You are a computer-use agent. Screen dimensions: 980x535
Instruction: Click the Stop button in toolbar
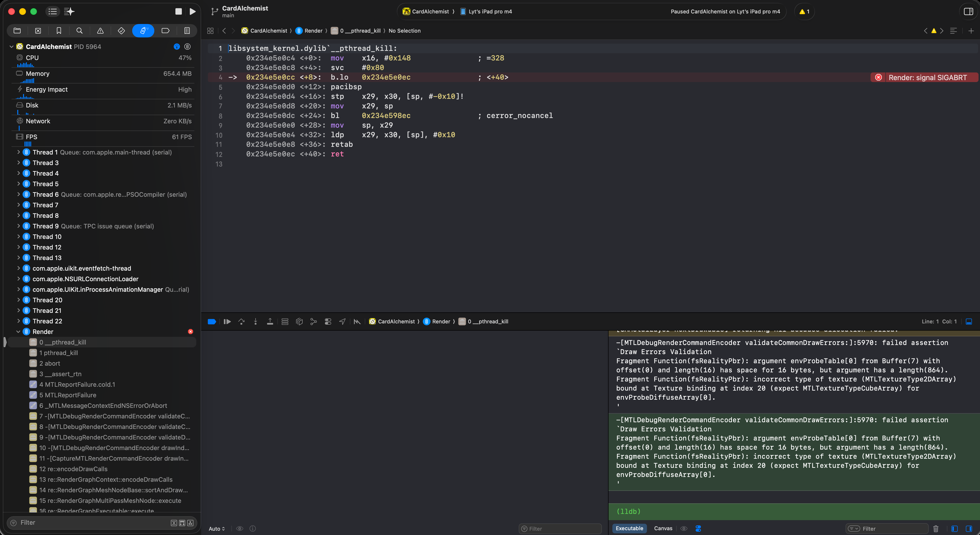179,12
